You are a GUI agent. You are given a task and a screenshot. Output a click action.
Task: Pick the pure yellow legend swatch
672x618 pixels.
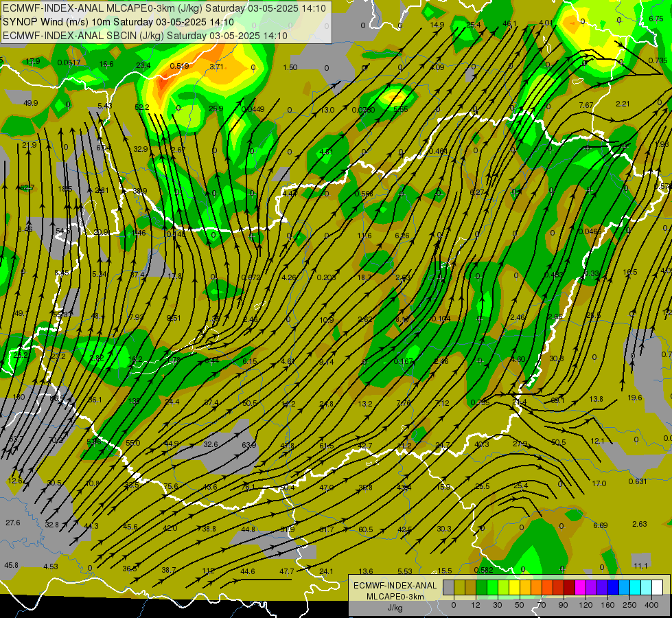point(514,587)
